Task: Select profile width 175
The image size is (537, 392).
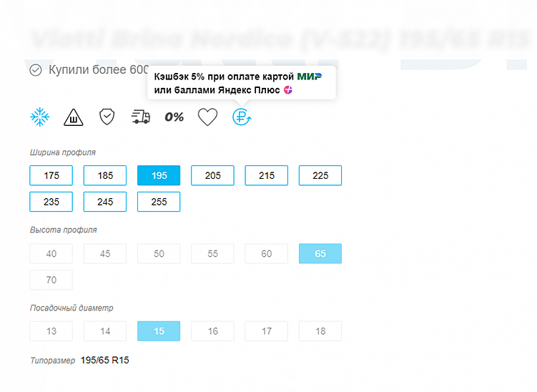Action: 51,176
